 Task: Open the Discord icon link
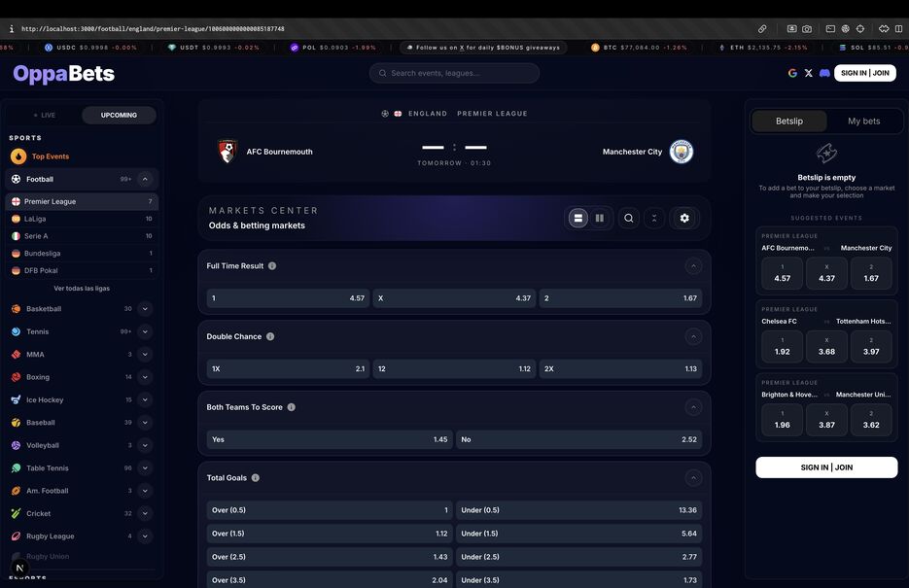(x=824, y=73)
